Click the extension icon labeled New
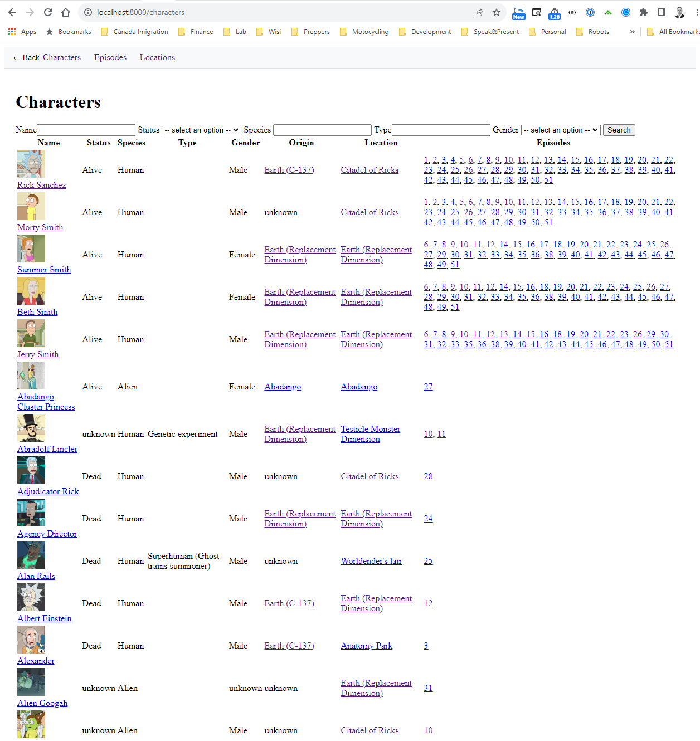This screenshot has height=741, width=700. (519, 13)
